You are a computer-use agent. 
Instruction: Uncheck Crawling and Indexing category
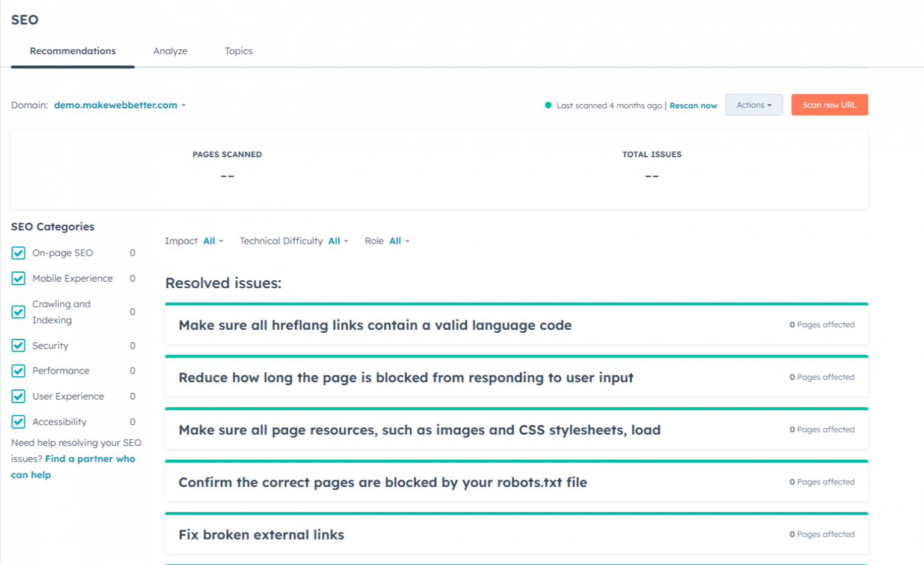pos(19,312)
